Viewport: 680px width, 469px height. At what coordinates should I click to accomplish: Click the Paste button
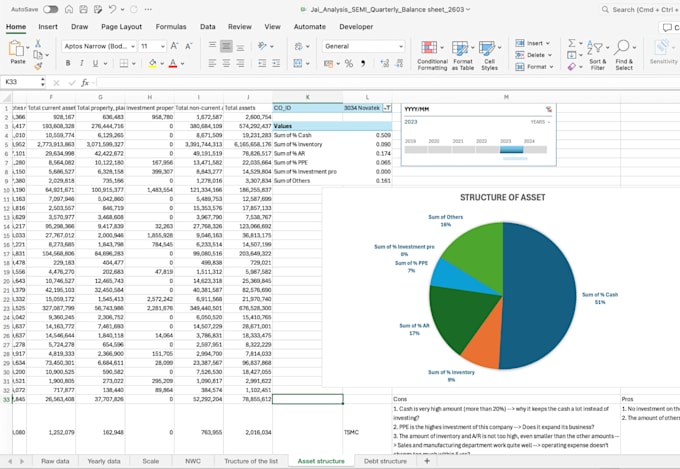tap(17, 52)
